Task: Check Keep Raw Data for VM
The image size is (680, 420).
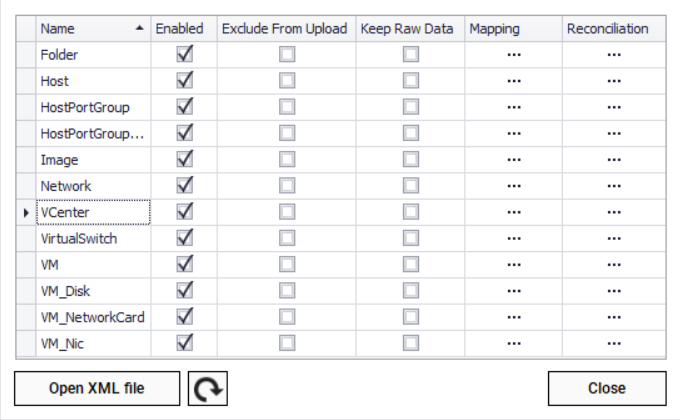Action: pyautogui.click(x=411, y=264)
